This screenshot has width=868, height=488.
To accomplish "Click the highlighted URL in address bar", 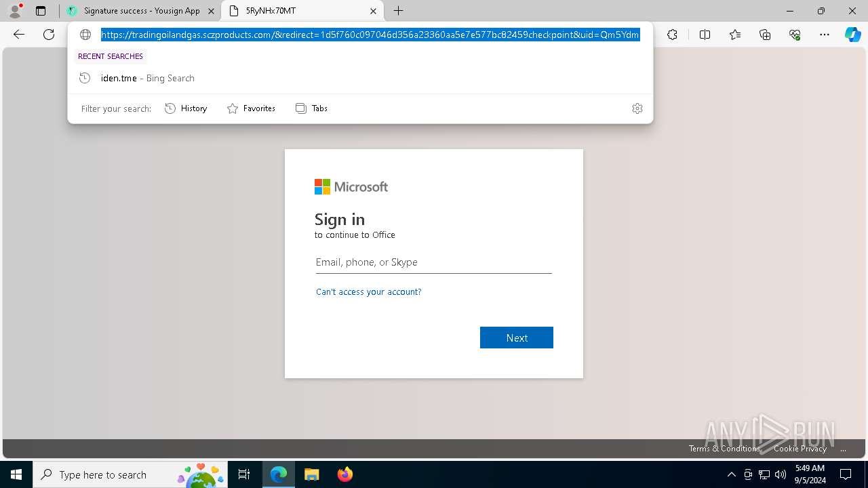I will pyautogui.click(x=370, y=35).
